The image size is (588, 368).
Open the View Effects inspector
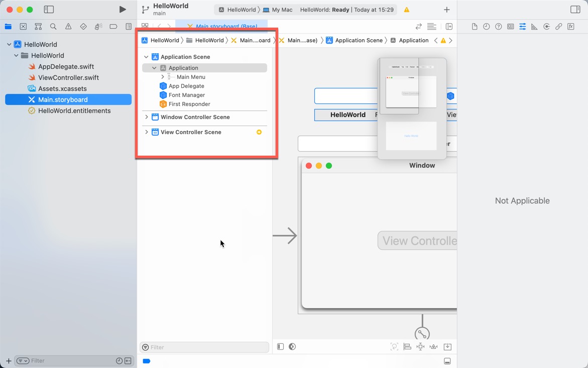coord(571,26)
